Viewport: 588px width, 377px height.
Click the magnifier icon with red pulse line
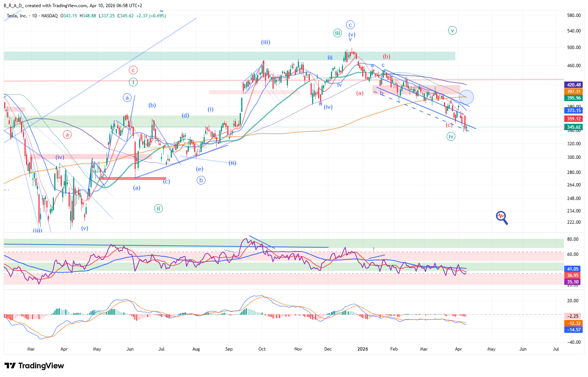coord(502,217)
